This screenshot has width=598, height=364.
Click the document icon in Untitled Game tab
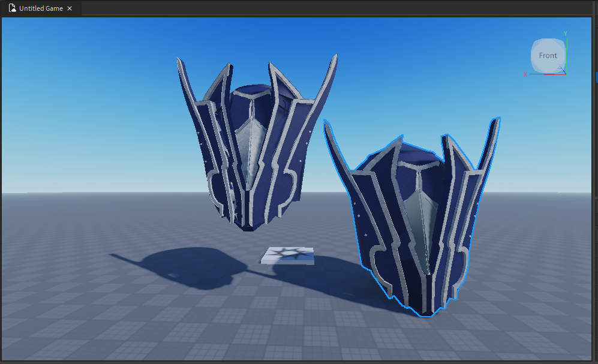click(12, 8)
